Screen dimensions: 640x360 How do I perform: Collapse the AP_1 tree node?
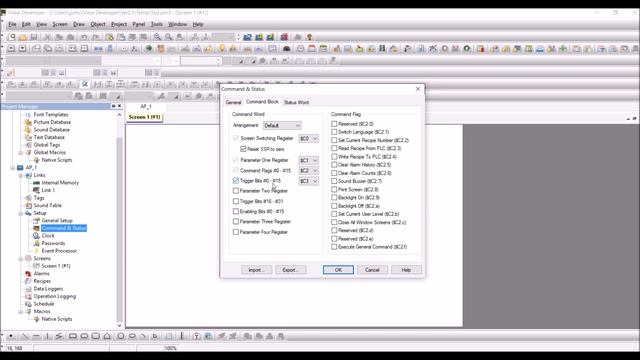(13, 167)
